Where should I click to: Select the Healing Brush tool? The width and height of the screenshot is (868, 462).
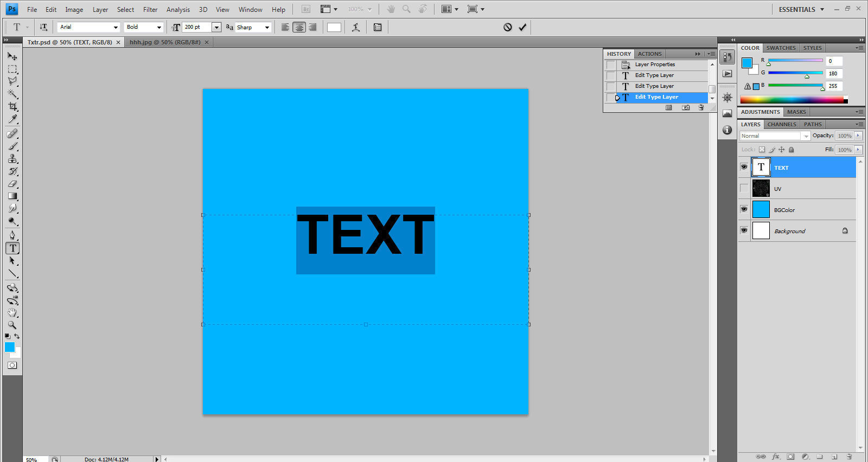click(12, 133)
